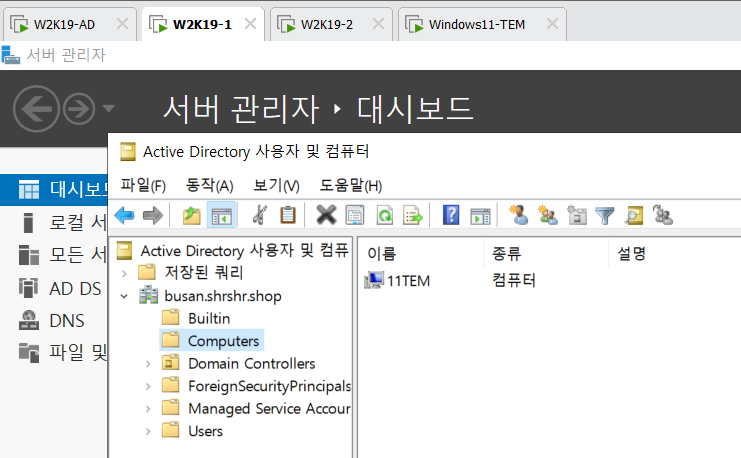Expand the Users node

[x=148, y=432]
